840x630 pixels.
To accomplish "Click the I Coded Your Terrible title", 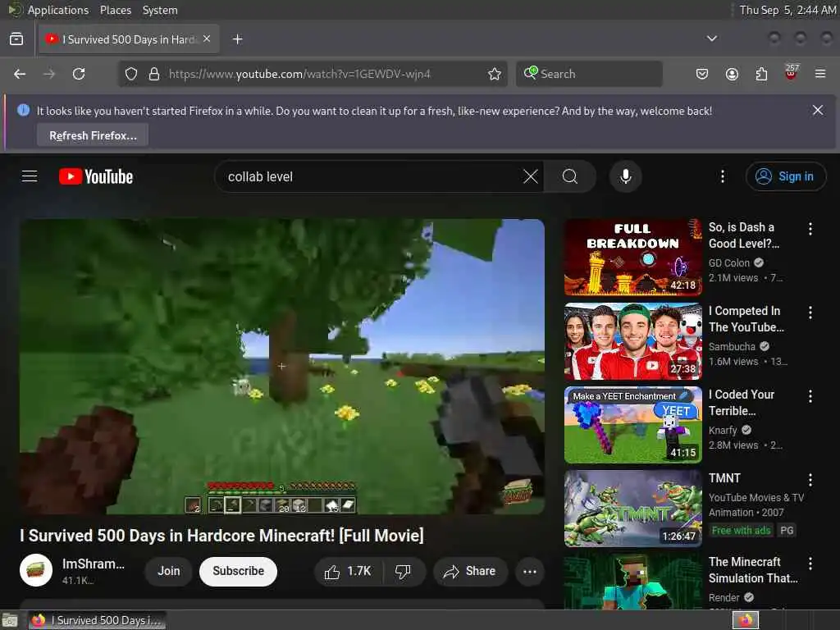I will pyautogui.click(x=742, y=402).
